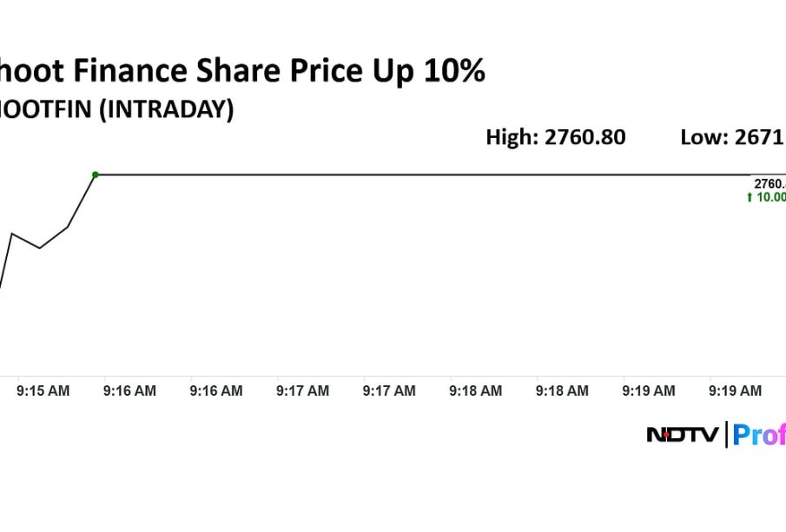Select the Low price value label
786x532 pixels.
[732, 137]
